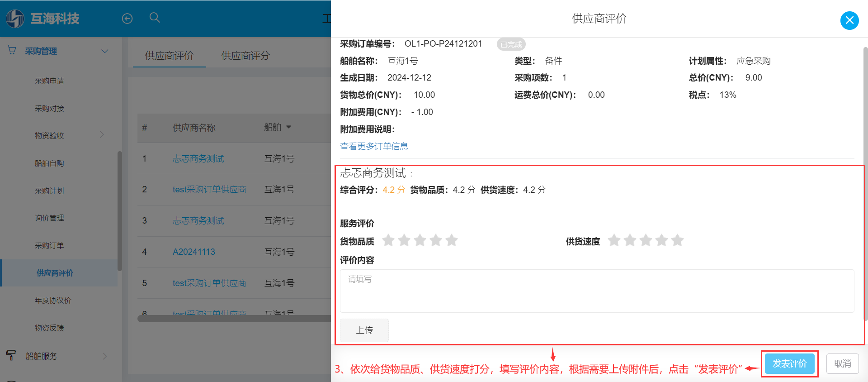Screen dimensions: 868x382
Task: Collapse the 采购管理 menu chevron
Action: [x=105, y=51]
